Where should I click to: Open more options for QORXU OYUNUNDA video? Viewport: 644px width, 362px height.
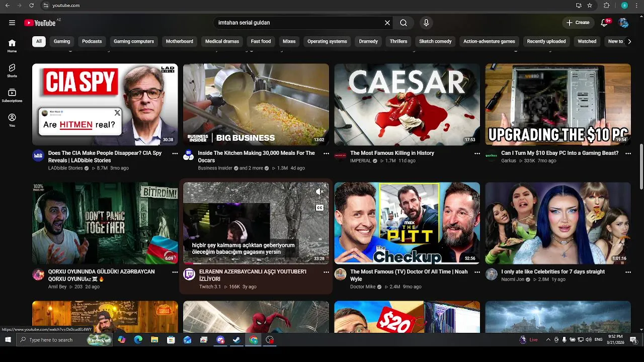click(175, 272)
